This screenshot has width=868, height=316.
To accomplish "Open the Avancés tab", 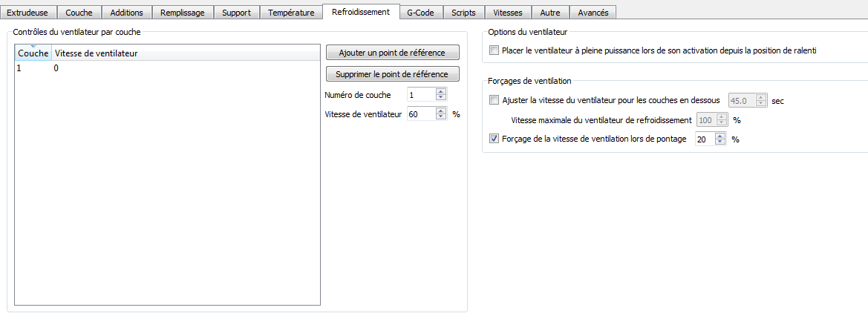I will pyautogui.click(x=593, y=12).
